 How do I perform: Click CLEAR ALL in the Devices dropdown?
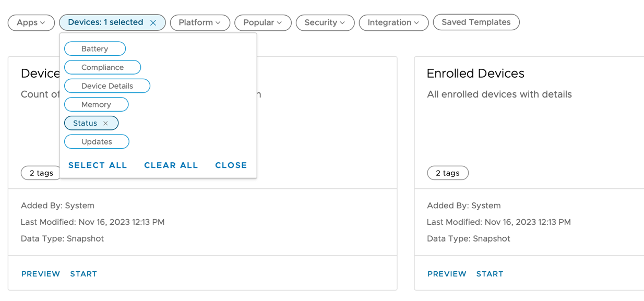point(171,165)
